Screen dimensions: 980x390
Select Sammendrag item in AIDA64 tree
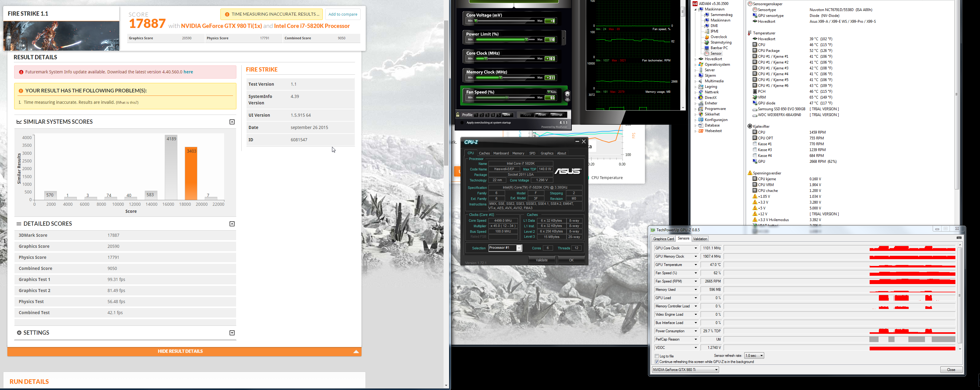pyautogui.click(x=718, y=15)
